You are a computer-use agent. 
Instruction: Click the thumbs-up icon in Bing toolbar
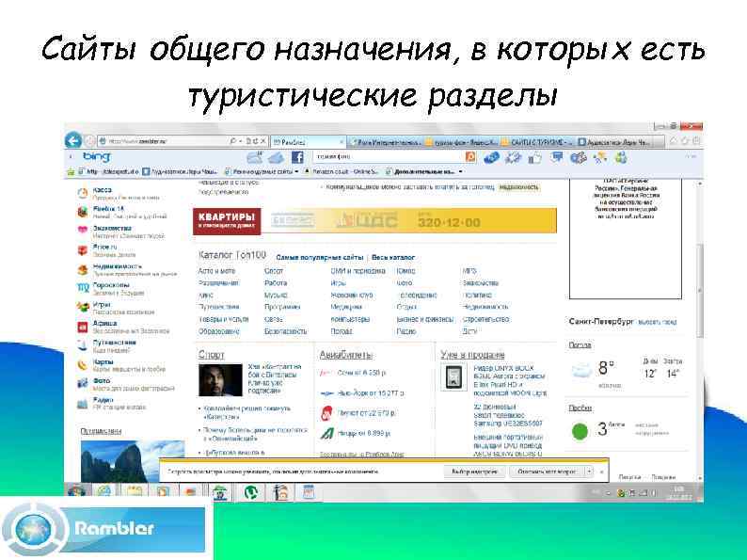(535, 158)
